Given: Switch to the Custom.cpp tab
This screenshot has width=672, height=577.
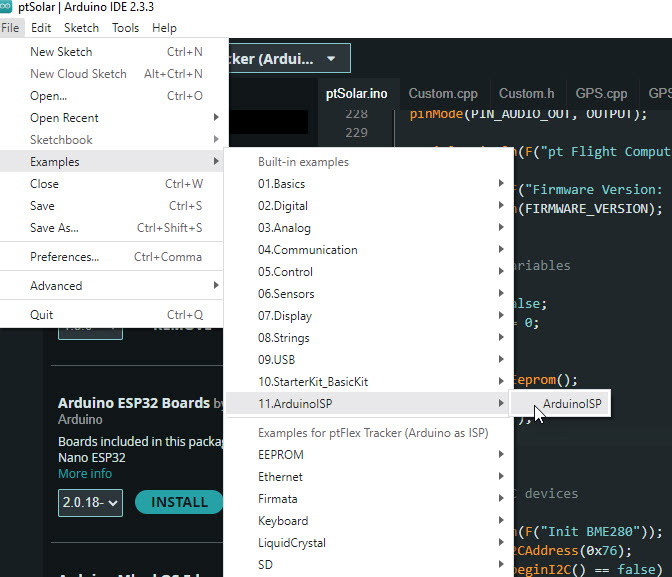Looking at the screenshot, I should click(x=443, y=93).
